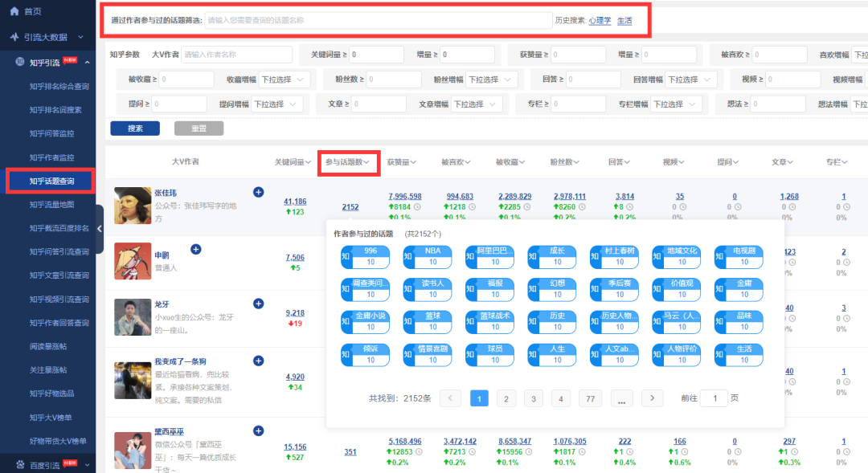Screen dimensions: 868x473
Task: Select the 地域文化 topic tag
Action: tap(677, 257)
